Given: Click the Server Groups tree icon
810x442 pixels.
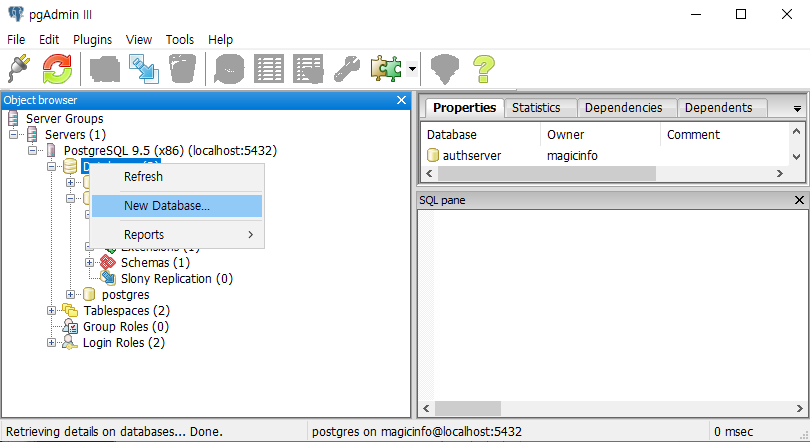Looking at the screenshot, I should pos(13,118).
